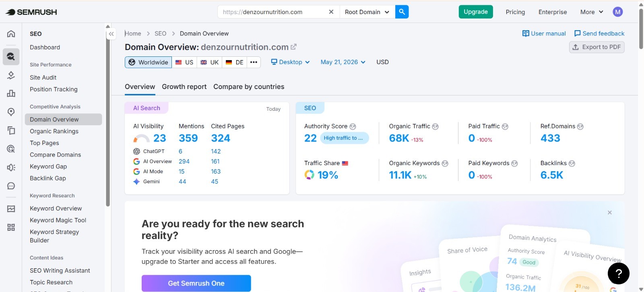Click the Ref.Domains info icon

click(x=580, y=126)
